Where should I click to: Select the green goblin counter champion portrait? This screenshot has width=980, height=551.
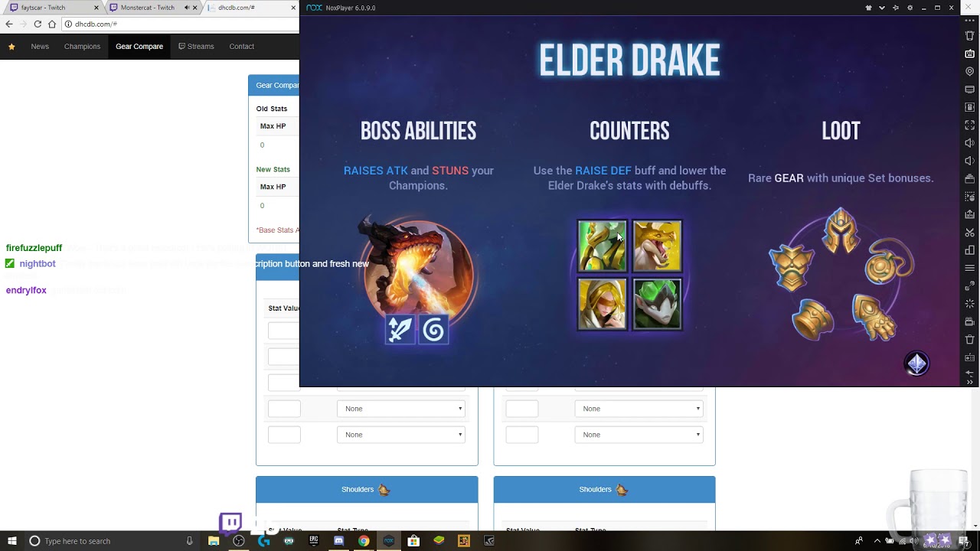(657, 304)
